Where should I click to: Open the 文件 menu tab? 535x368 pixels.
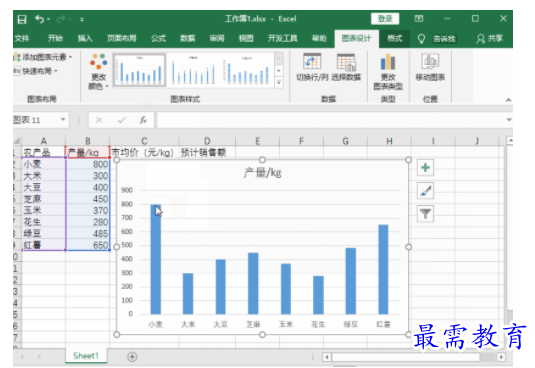point(22,39)
